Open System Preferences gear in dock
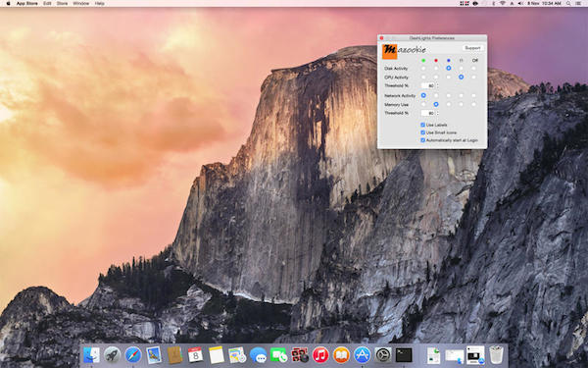This screenshot has height=368, width=588. tap(383, 355)
